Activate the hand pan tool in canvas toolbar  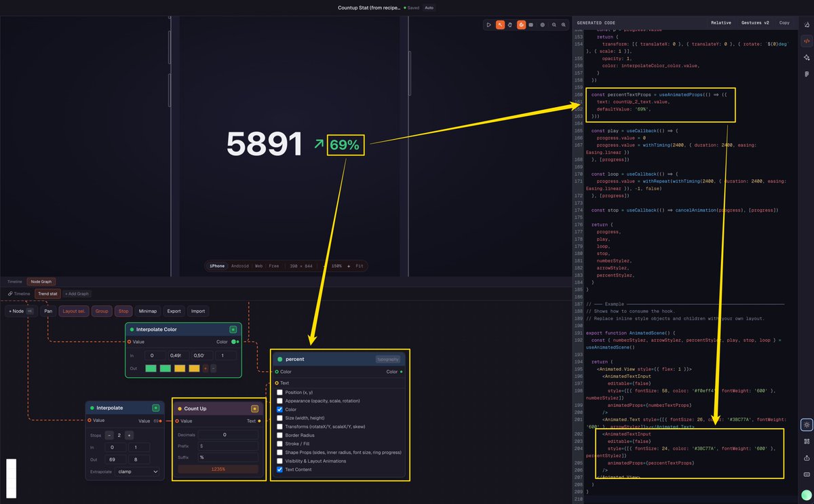coord(511,24)
